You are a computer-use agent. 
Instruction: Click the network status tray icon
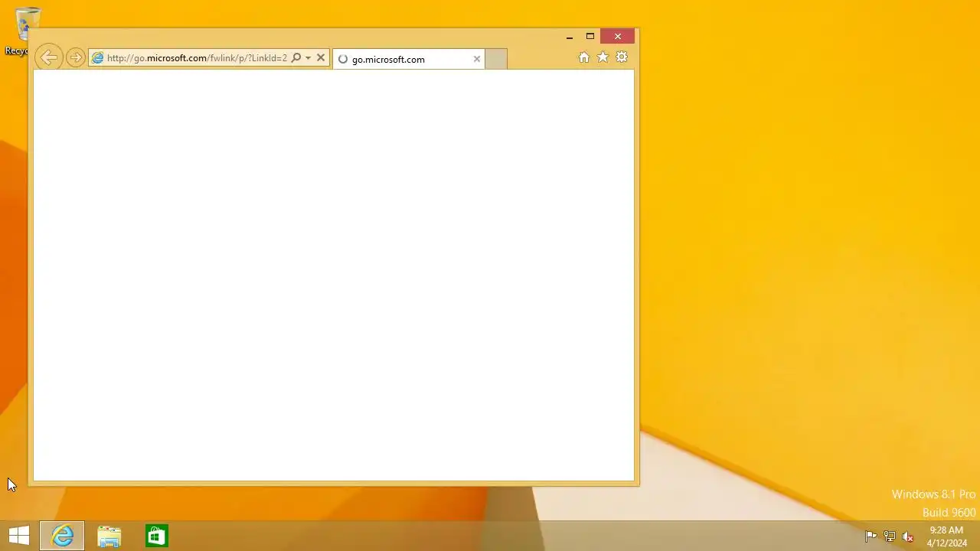tap(890, 536)
